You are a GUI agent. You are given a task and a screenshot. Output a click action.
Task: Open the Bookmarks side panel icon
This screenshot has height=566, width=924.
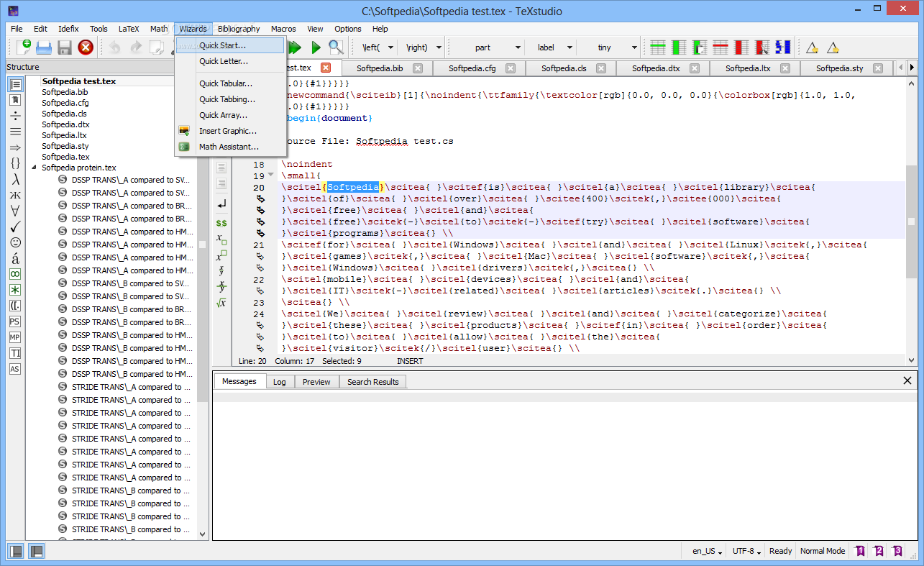pos(15,100)
